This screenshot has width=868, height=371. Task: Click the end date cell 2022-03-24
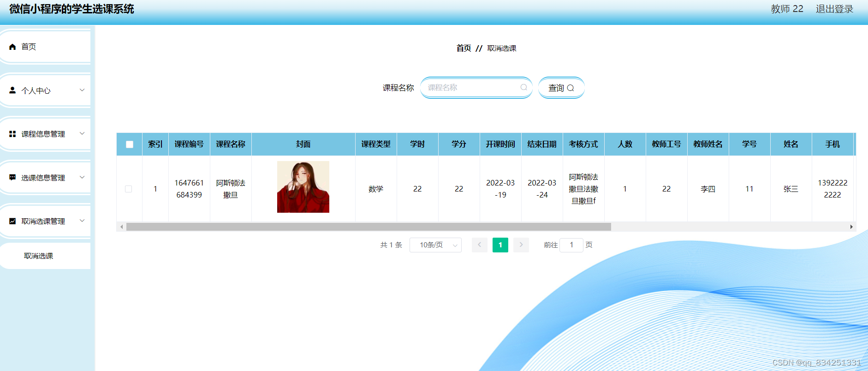(542, 189)
